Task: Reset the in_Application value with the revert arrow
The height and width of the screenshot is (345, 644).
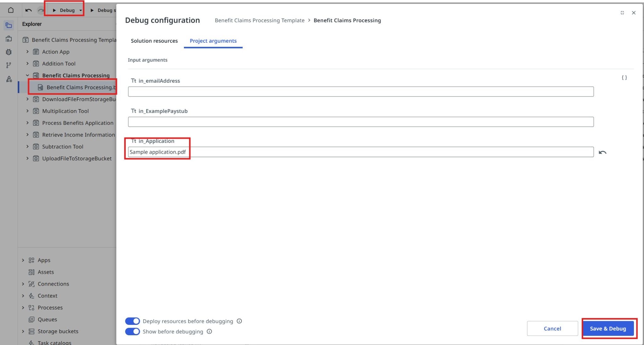Action: [x=602, y=152]
